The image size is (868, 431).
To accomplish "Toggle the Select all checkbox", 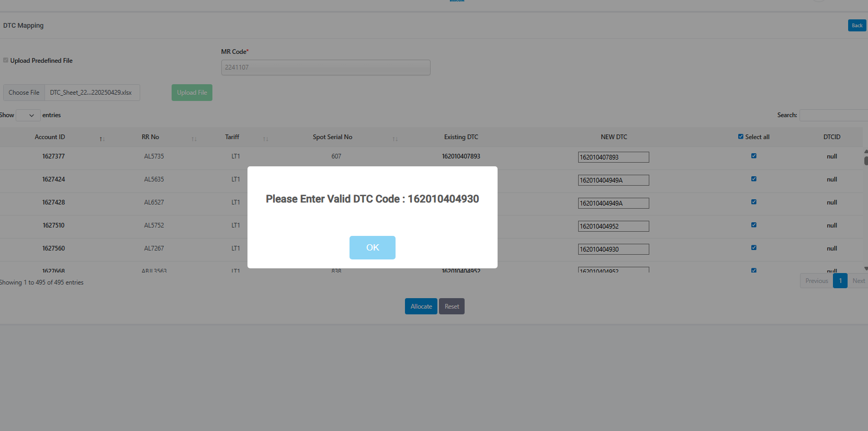I will (740, 137).
